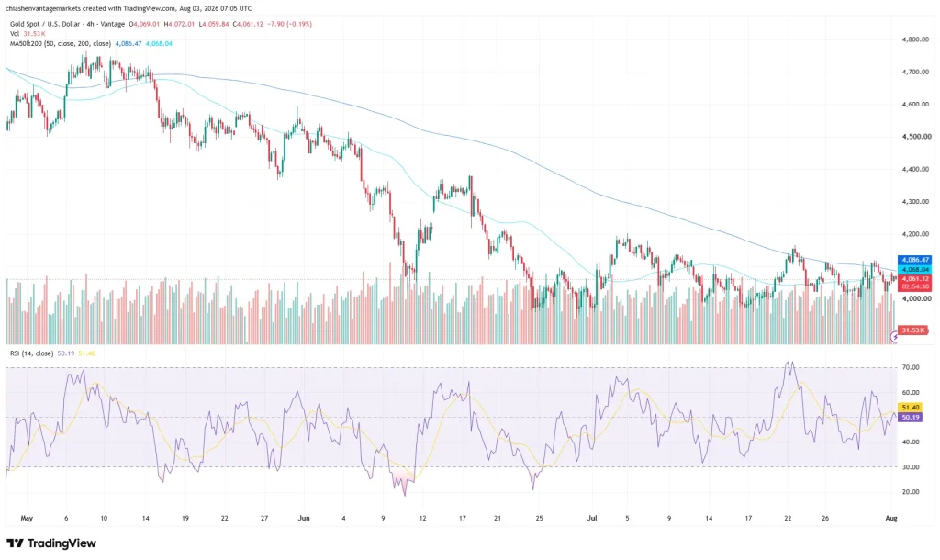Click the 60.00 RSI axis label
This screenshot has height=560, width=940.
pyautogui.click(x=911, y=393)
